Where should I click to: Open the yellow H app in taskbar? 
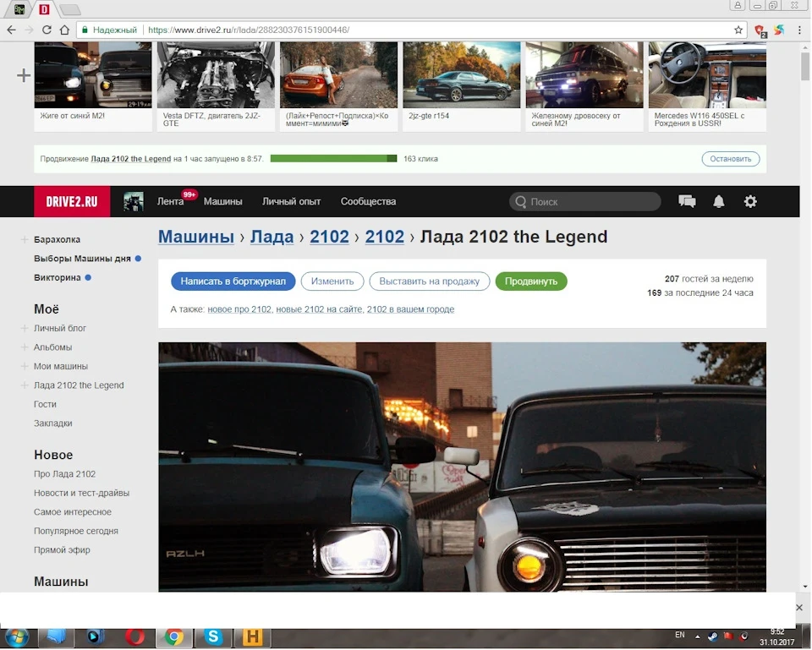click(x=252, y=637)
